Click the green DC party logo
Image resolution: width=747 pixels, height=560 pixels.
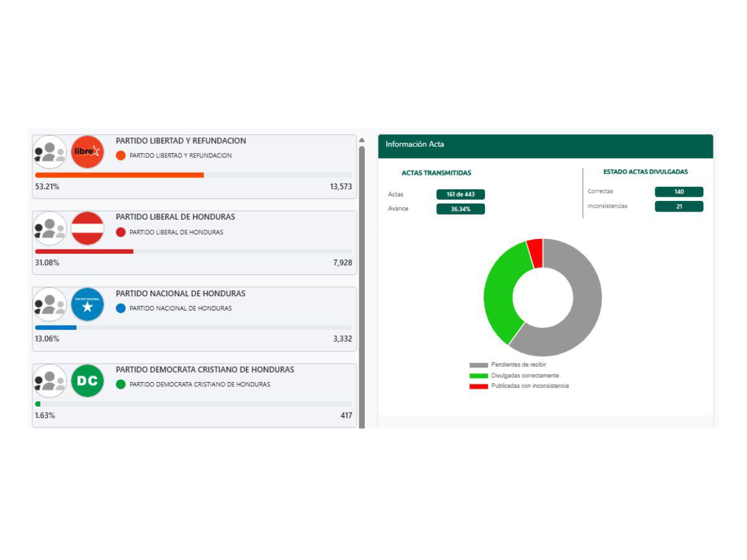(87, 381)
